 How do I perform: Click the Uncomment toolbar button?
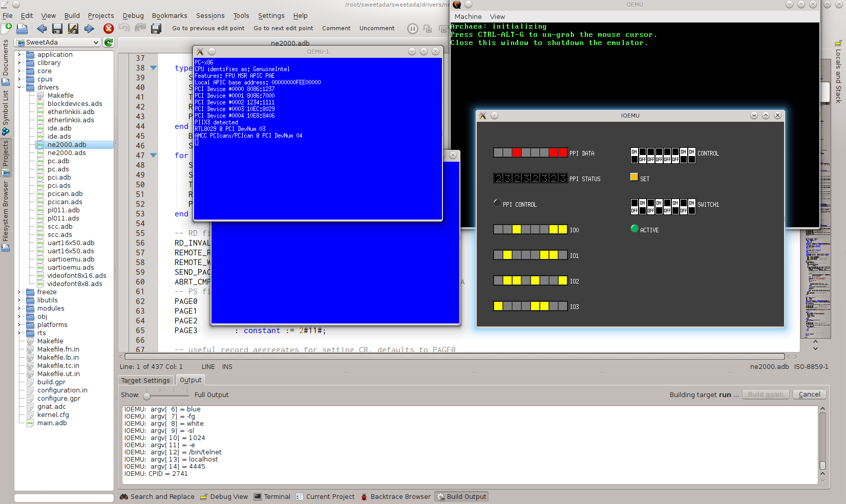[377, 29]
